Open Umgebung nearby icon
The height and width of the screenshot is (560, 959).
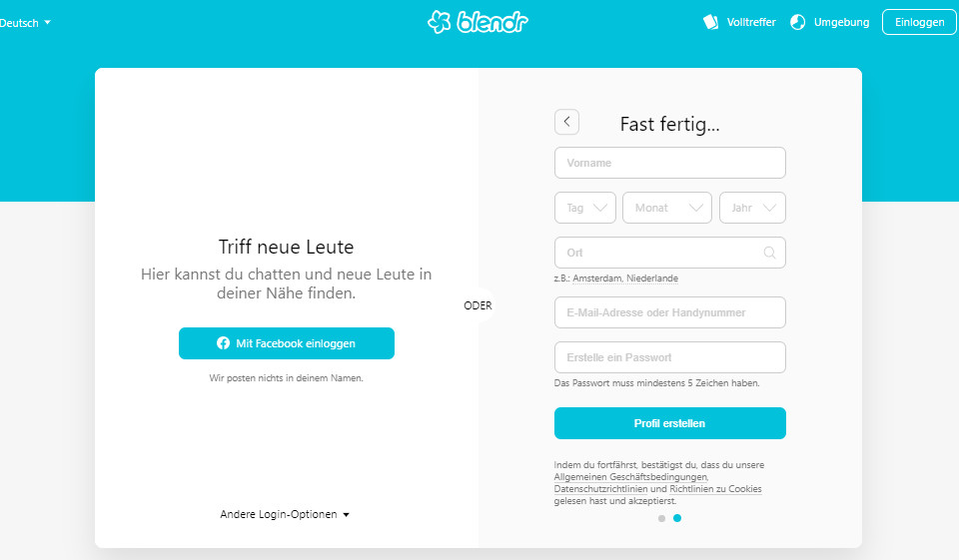(797, 22)
